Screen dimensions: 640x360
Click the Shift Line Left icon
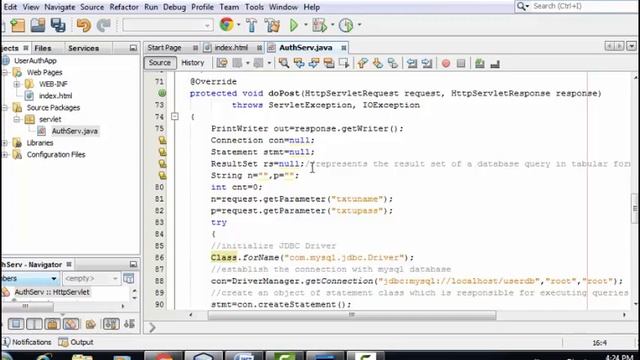click(412, 63)
